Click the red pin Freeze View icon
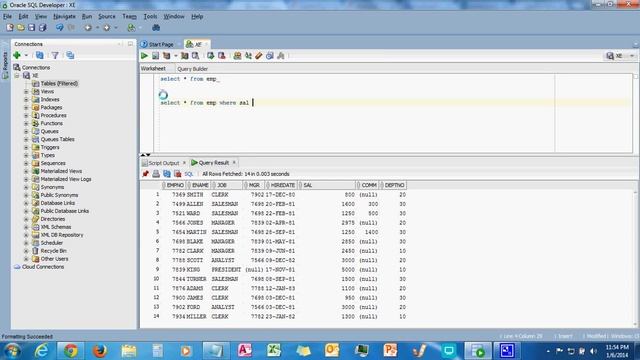Image resolution: width=640 pixels, height=360 pixels. [145, 174]
